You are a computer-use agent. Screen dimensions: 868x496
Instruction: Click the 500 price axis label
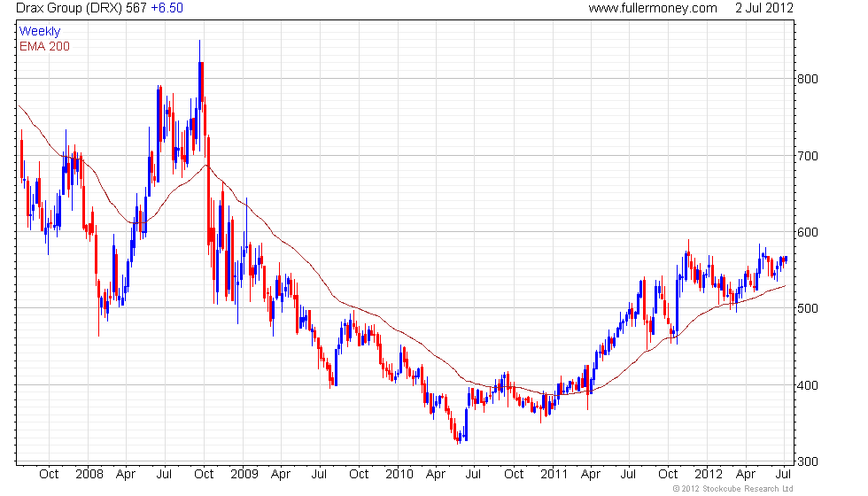point(807,308)
